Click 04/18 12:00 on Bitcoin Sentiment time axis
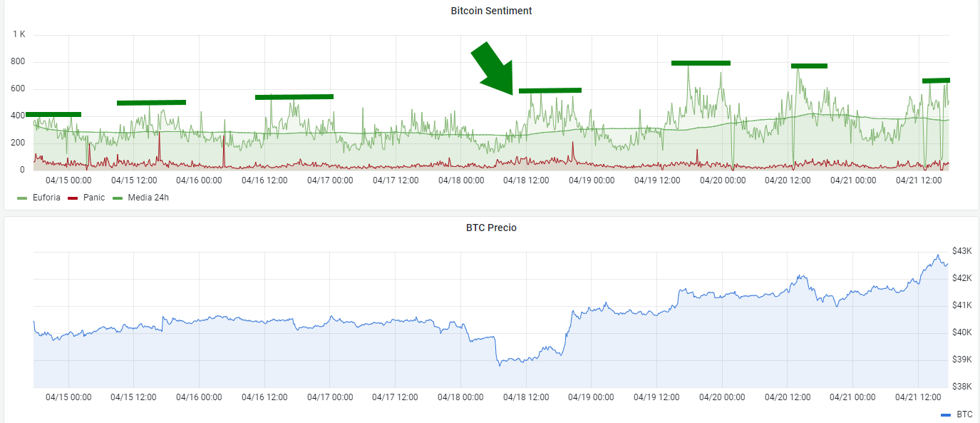This screenshot has width=980, height=423. pyautogui.click(x=526, y=180)
